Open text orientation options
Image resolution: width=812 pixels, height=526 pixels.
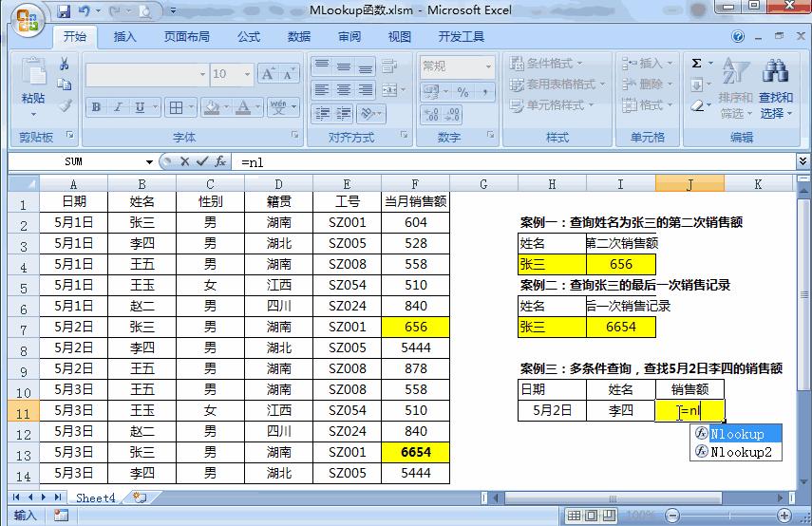coord(368,113)
